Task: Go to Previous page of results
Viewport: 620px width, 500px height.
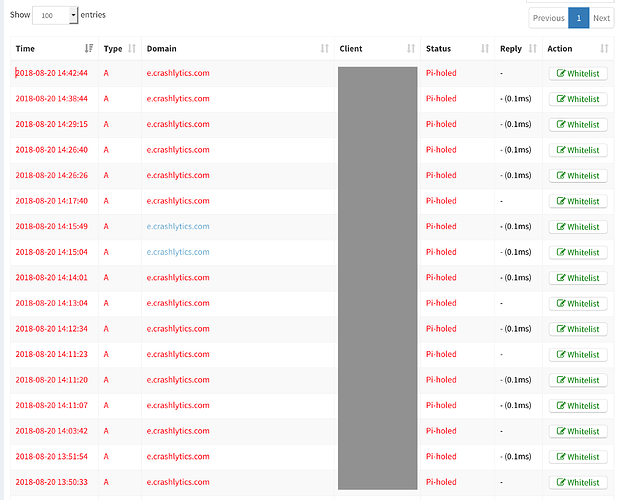Action: click(x=548, y=18)
